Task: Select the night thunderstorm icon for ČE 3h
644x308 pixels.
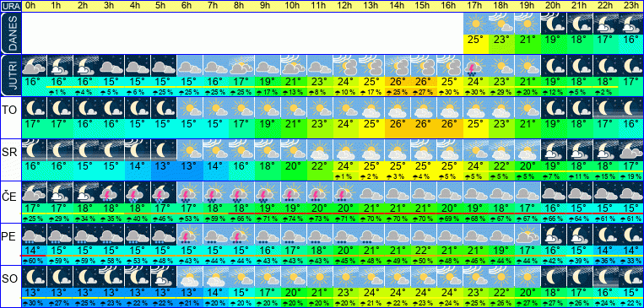Action: [111, 192]
